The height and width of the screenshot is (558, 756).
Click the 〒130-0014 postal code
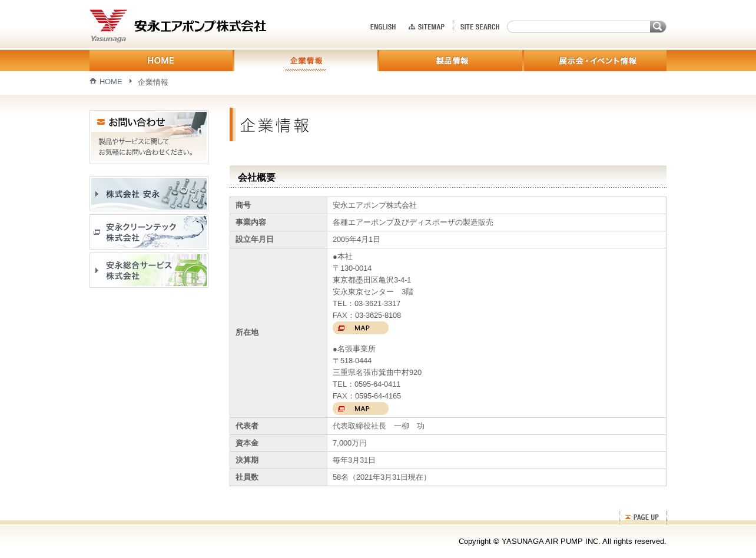point(352,268)
